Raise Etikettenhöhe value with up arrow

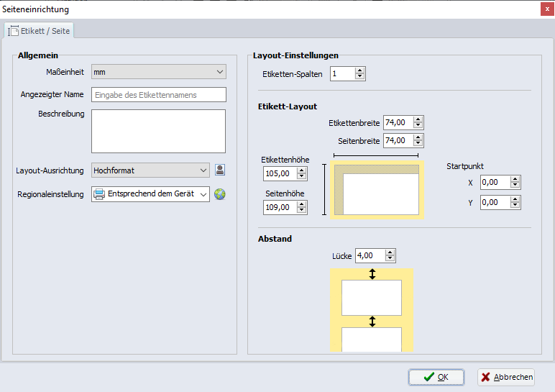302,170
